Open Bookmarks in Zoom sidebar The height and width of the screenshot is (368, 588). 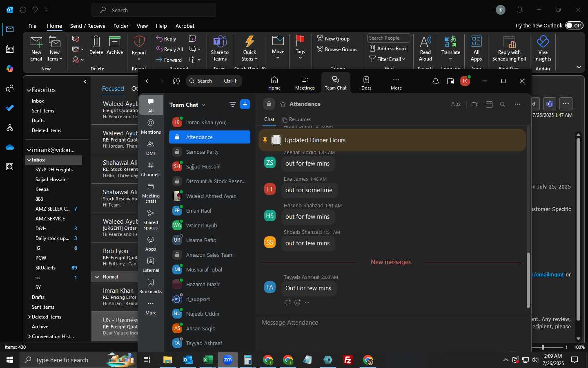click(x=151, y=286)
